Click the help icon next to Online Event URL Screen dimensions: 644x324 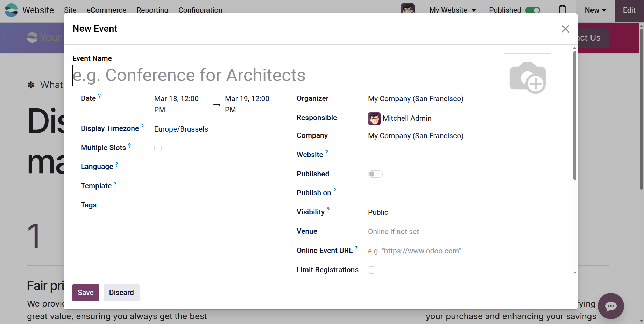[356, 248]
